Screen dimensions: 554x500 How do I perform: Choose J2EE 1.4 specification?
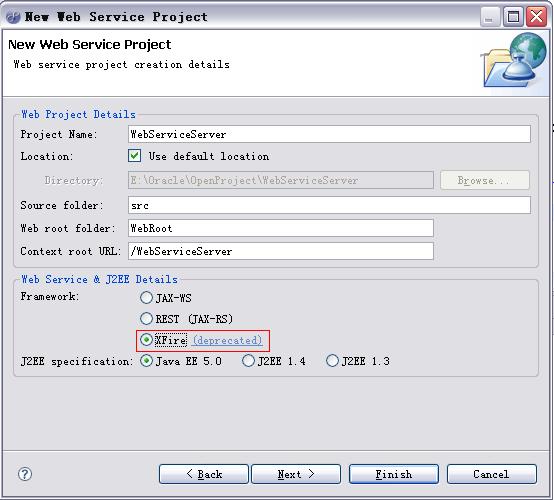click(x=248, y=361)
